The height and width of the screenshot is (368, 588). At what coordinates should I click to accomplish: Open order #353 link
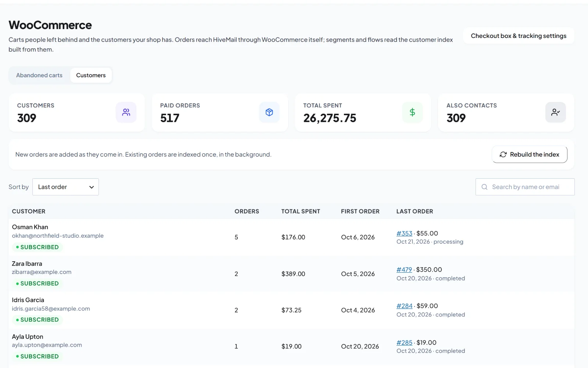pyautogui.click(x=404, y=233)
